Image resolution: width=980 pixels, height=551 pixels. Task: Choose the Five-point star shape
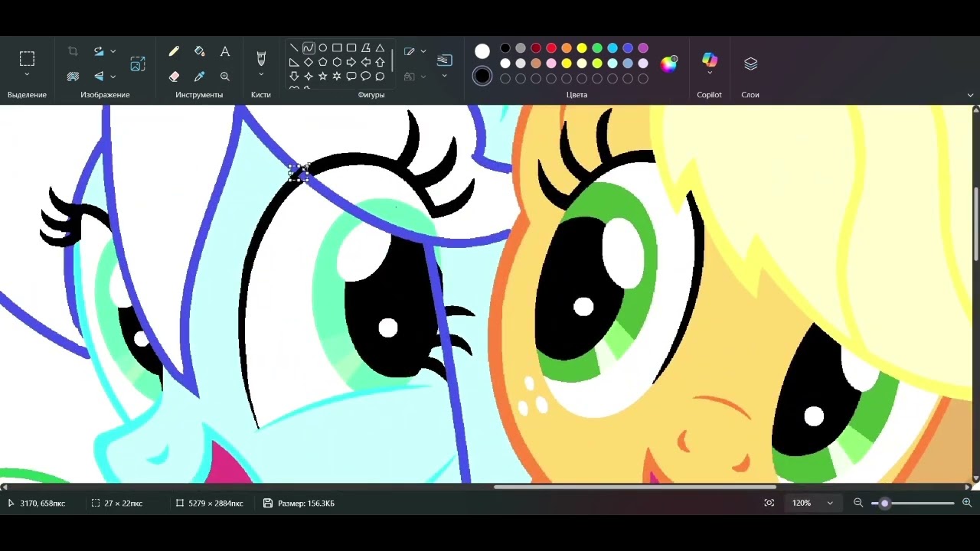click(x=322, y=76)
